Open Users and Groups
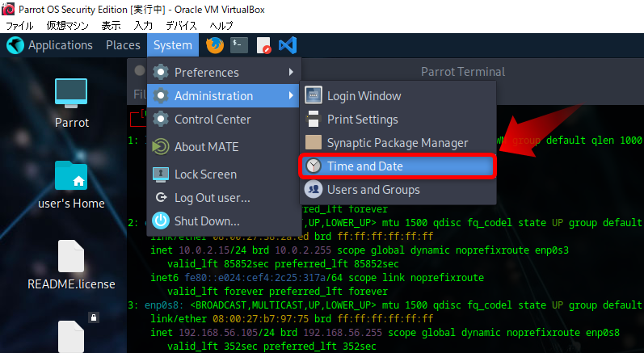Viewport: 644px width, 353px height. pyautogui.click(x=398, y=189)
